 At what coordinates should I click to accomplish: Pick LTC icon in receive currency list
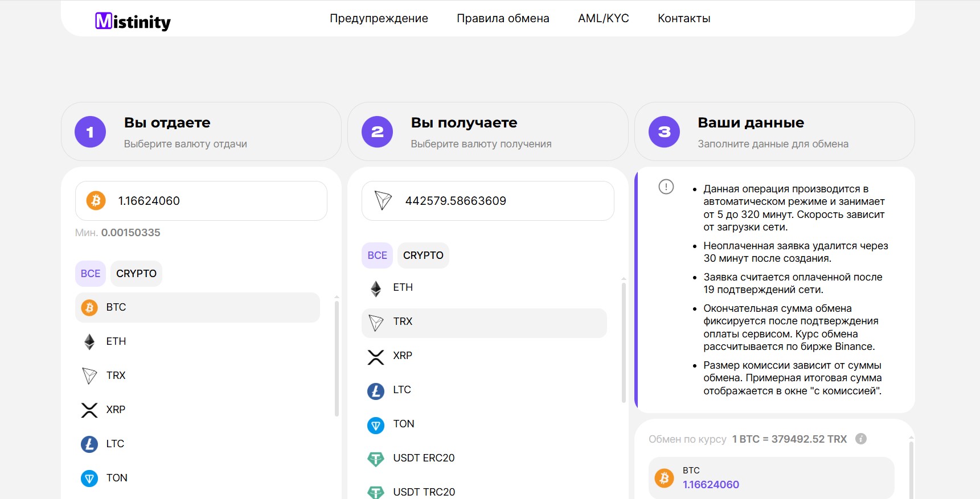click(376, 391)
